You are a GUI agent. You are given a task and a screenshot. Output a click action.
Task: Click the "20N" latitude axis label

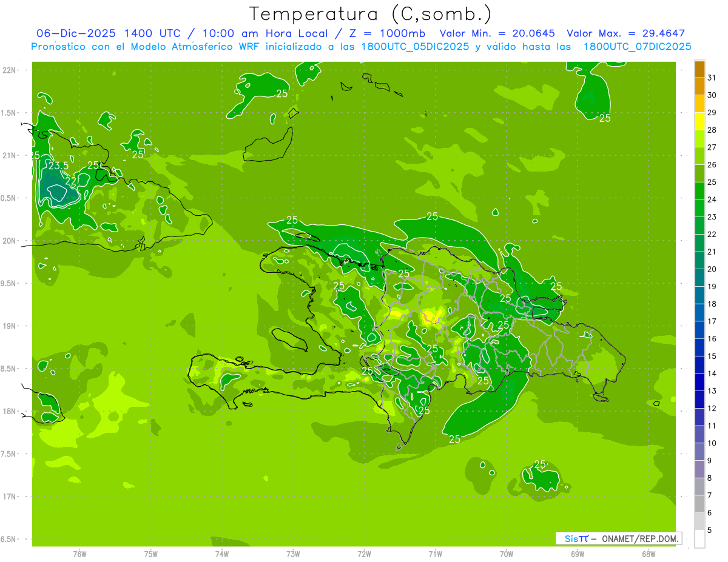(x=9, y=241)
